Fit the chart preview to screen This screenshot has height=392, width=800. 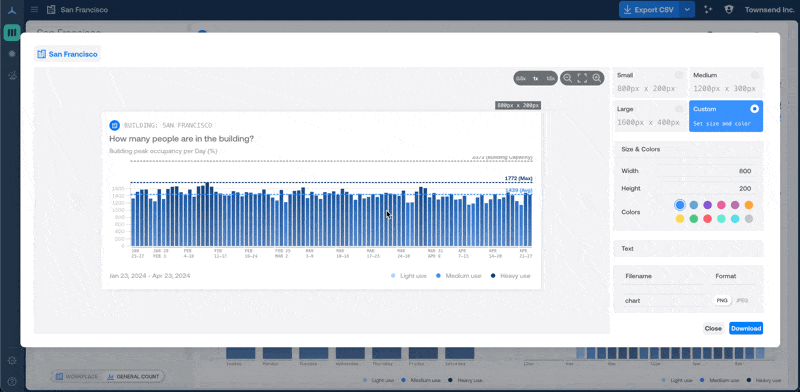coord(582,78)
